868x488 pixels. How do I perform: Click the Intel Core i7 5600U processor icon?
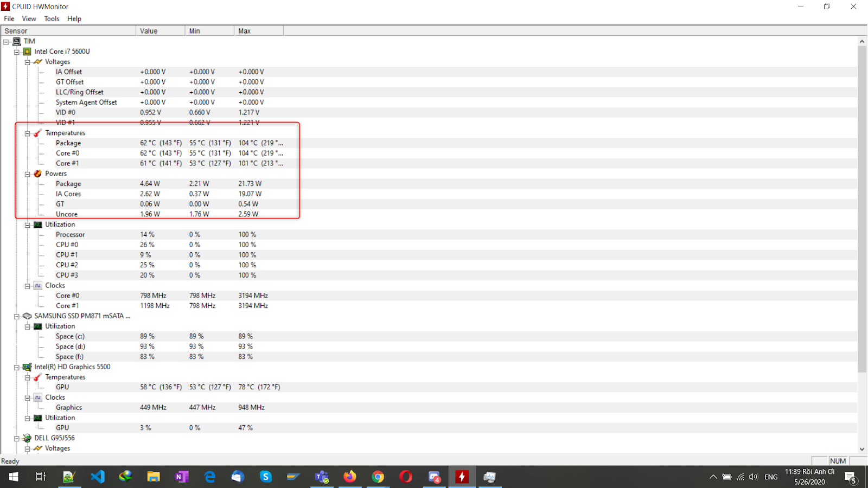(27, 52)
